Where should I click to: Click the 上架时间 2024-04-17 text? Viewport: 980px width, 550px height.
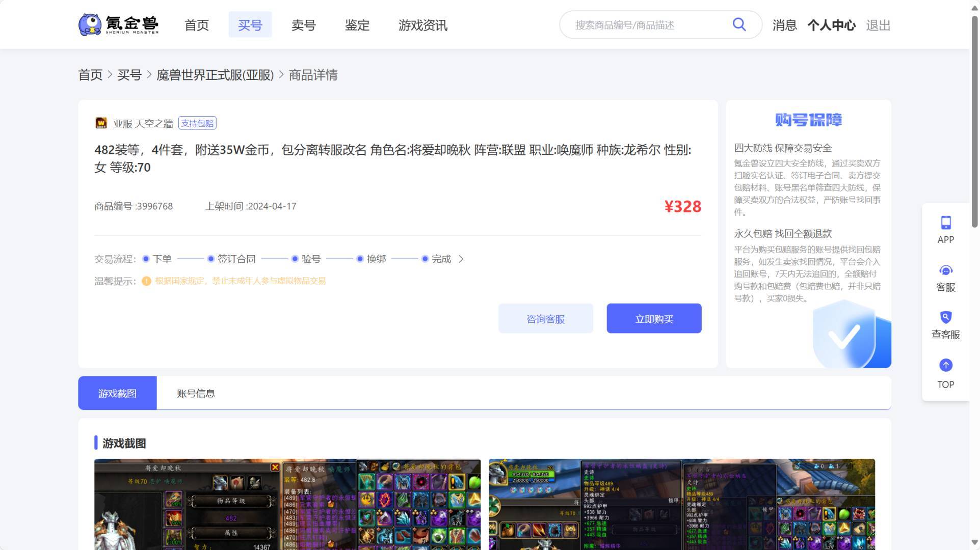[x=251, y=206]
